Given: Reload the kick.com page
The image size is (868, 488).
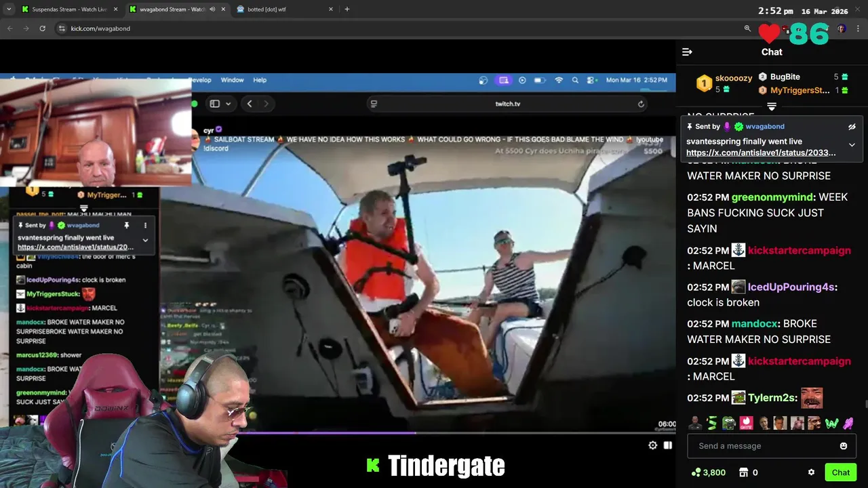Looking at the screenshot, I should (42, 28).
